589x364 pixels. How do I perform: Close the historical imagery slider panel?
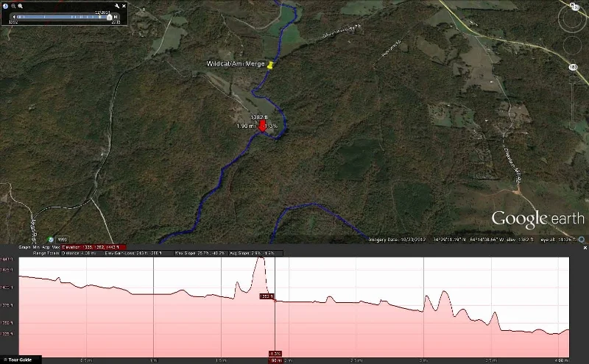point(124,6)
